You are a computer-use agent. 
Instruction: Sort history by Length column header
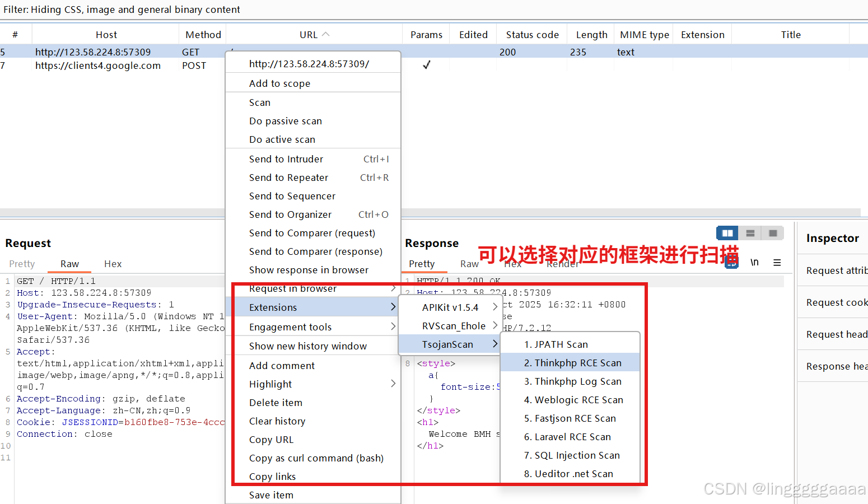click(x=591, y=35)
